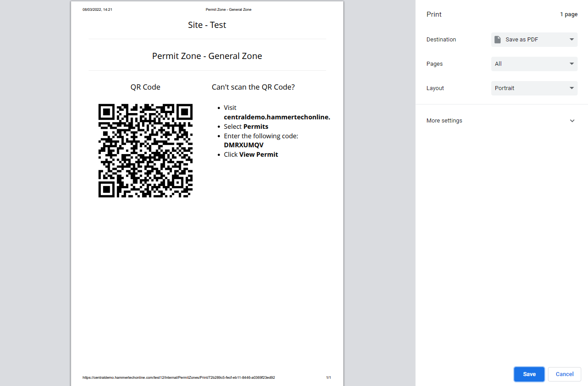The height and width of the screenshot is (386, 588).
Task: Click the footer URL at page bottom
Action: click(179, 377)
